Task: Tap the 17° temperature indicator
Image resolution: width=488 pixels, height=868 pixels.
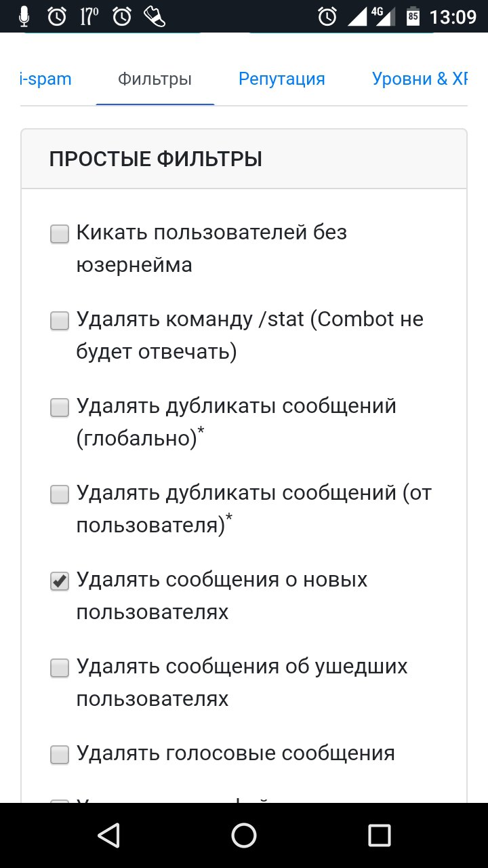Action: (x=89, y=16)
